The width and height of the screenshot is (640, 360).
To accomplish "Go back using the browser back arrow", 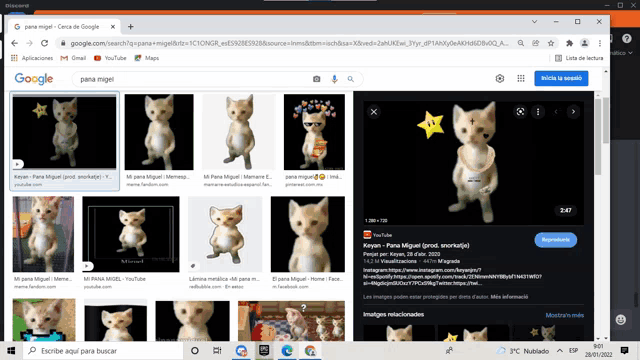I will click(x=15, y=43).
